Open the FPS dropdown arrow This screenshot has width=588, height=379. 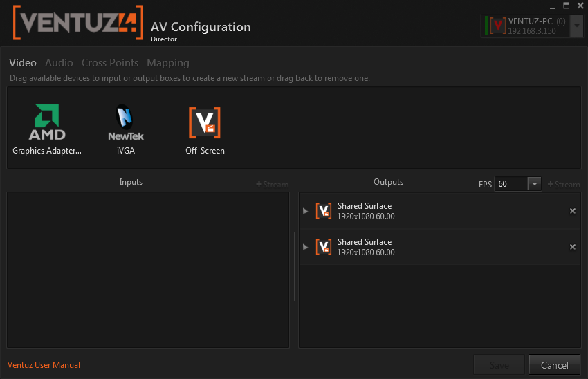[534, 184]
